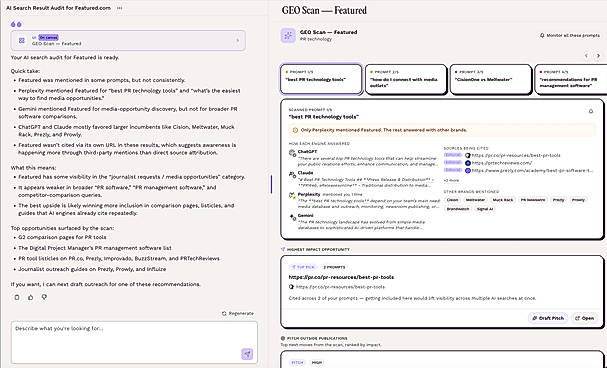Click the favicon for prtechreviews.com source
The width and height of the screenshot is (607, 368).
pos(468,163)
